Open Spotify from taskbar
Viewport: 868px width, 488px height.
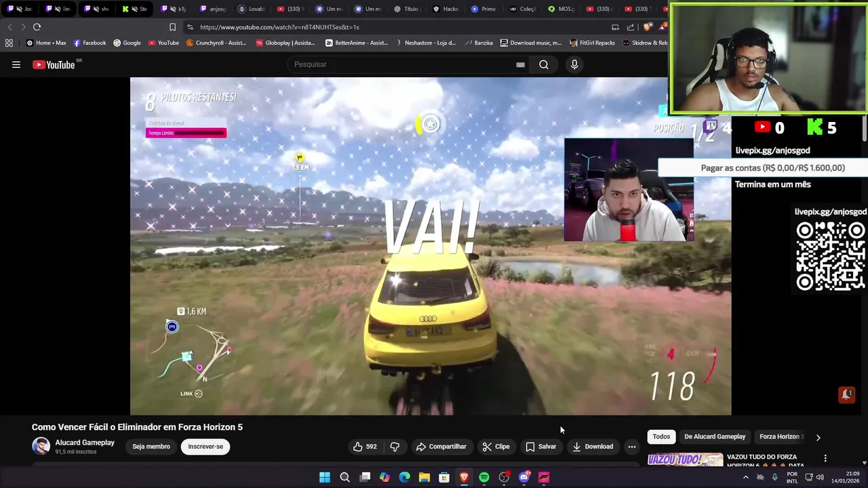484,477
